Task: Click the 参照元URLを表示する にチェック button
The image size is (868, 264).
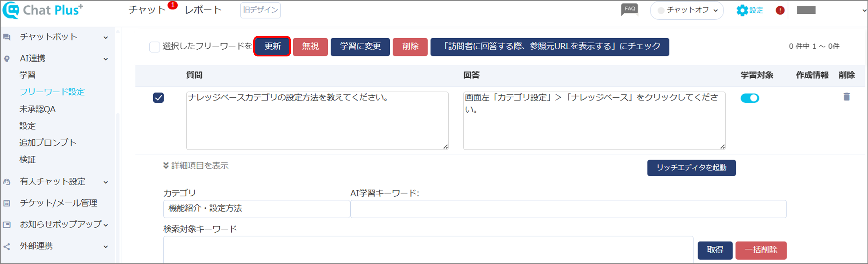Action: (x=550, y=47)
